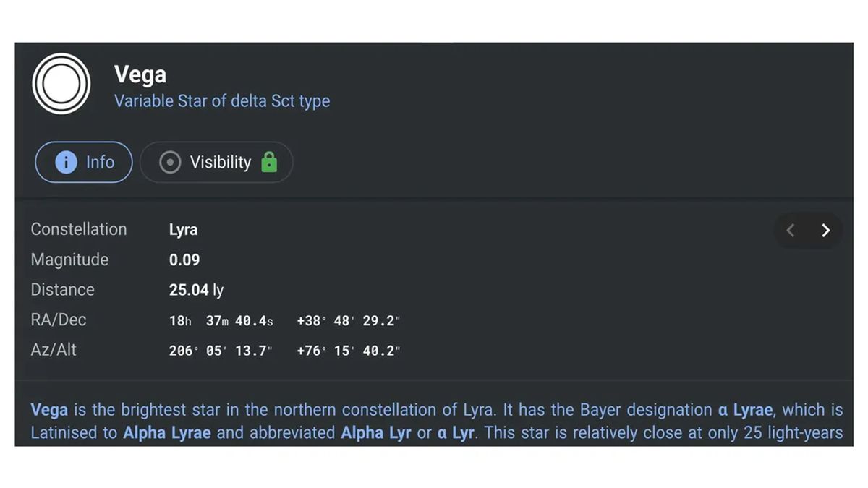The width and height of the screenshot is (868, 488).
Task: Go to next object with right chevron
Action: tap(825, 231)
